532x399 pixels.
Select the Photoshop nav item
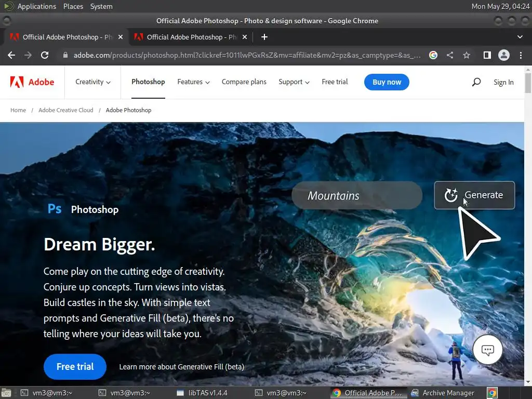coord(148,82)
